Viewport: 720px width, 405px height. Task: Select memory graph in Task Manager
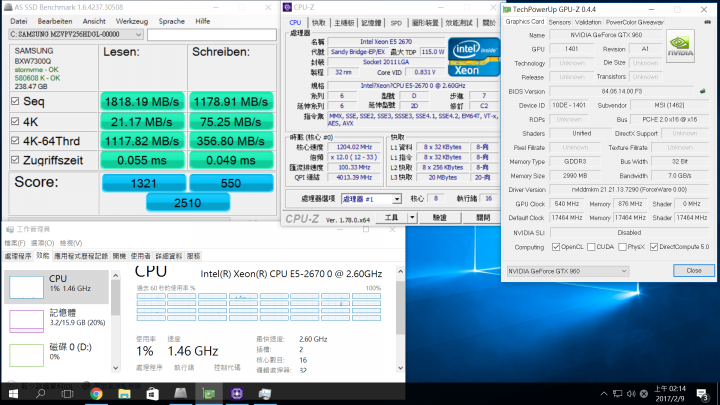[x=26, y=321]
